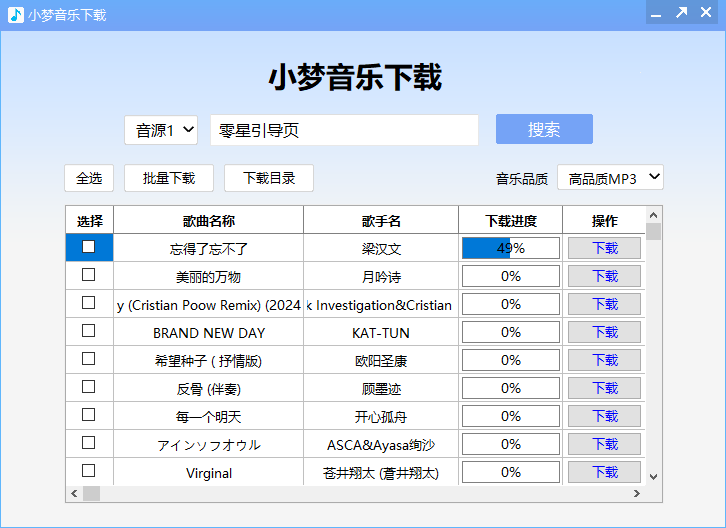The height and width of the screenshot is (528, 726).
Task: Open 下载目录 download folder
Action: [268, 178]
